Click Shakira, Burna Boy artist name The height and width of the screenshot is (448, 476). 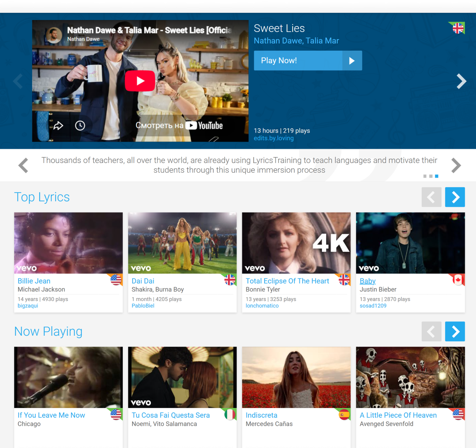(x=158, y=289)
